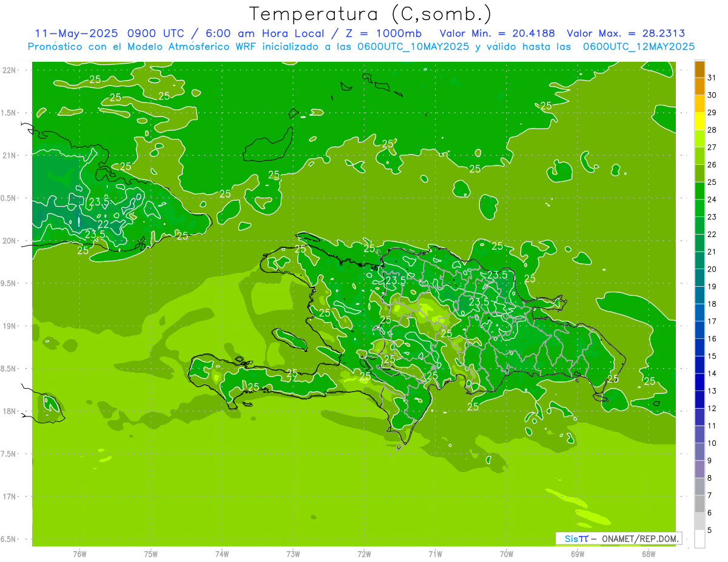Click the "69W" longitude axis label
The height and width of the screenshot is (562, 728).
click(578, 554)
